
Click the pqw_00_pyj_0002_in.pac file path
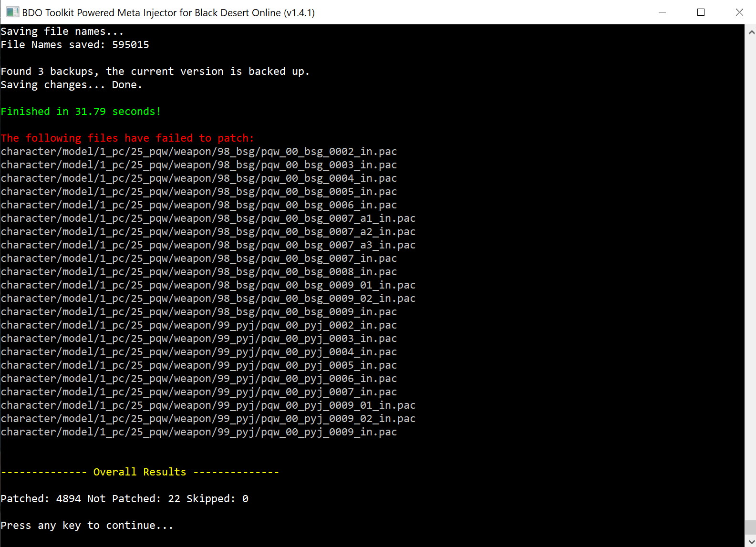click(x=198, y=325)
